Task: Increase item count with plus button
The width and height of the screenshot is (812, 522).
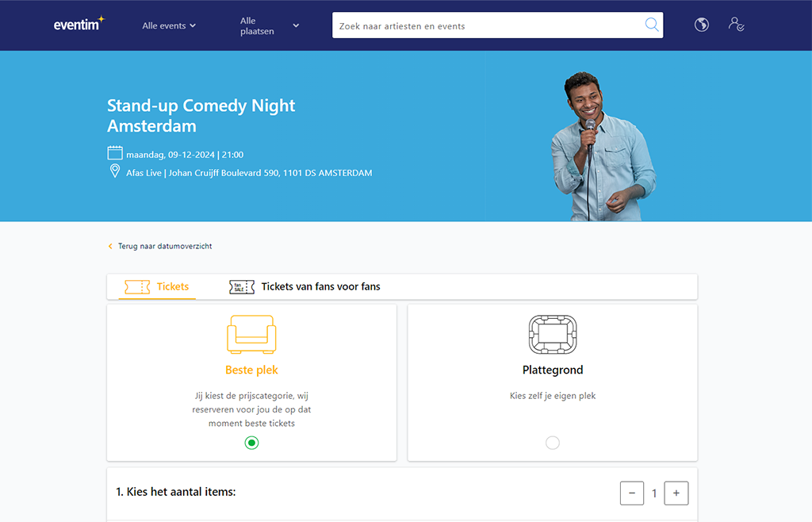Action: 676,493
